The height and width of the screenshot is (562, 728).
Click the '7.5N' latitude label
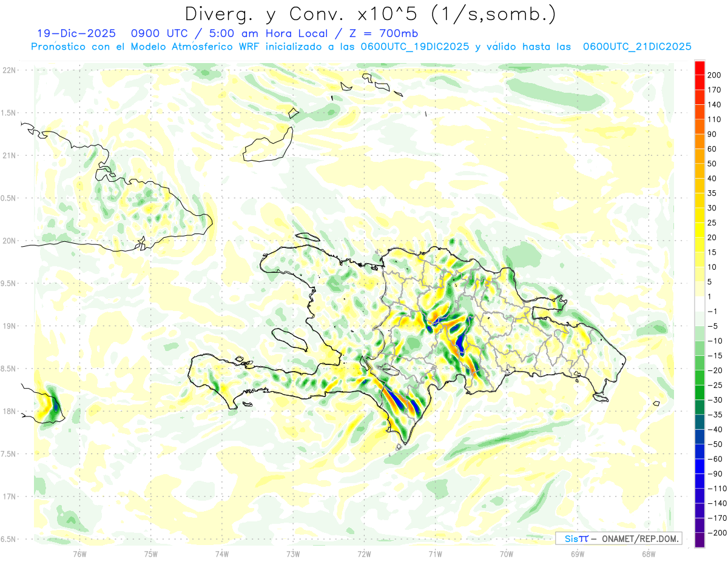8,453
